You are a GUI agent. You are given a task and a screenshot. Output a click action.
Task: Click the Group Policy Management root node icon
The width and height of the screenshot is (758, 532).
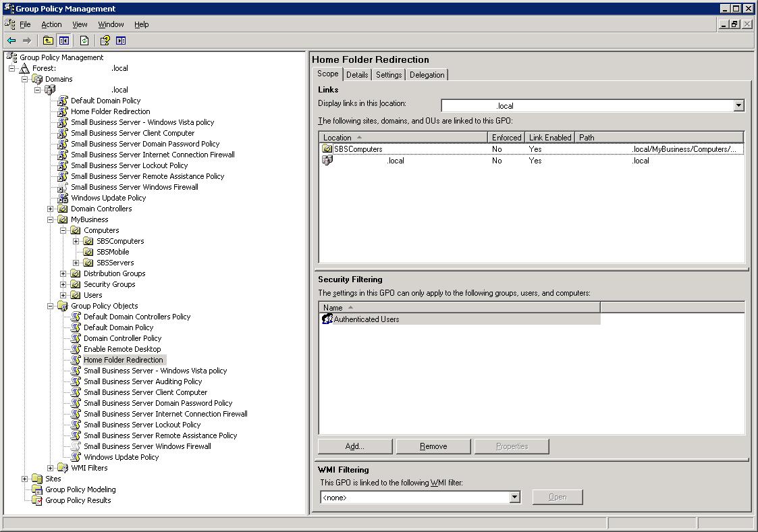[11, 57]
